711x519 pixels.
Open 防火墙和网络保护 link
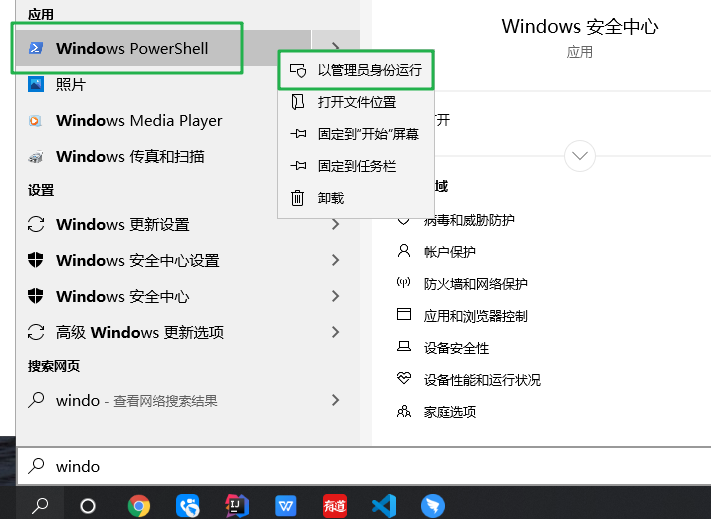click(475, 284)
